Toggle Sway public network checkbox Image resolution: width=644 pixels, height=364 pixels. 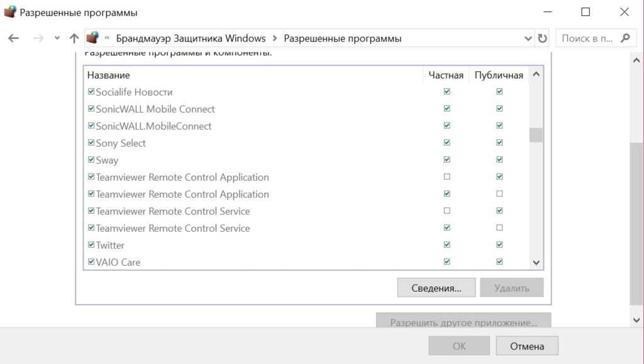(499, 159)
